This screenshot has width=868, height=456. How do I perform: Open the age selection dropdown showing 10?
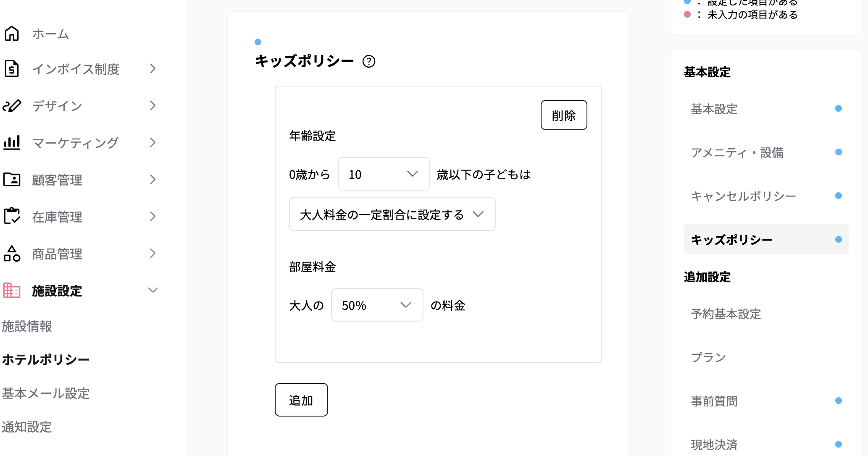click(x=383, y=174)
